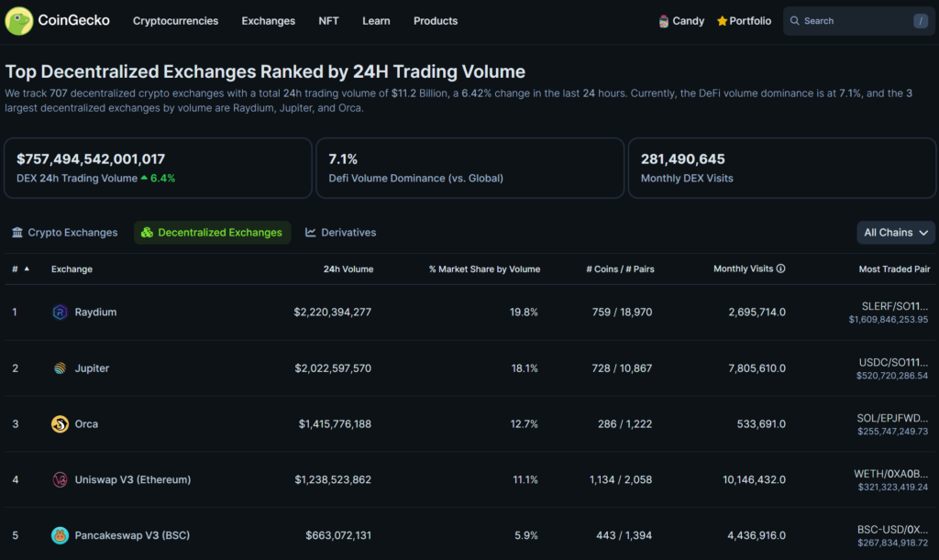Viewport: 939px width, 560px height.
Task: Click the Most Traded Pair column header
Action: pos(894,269)
